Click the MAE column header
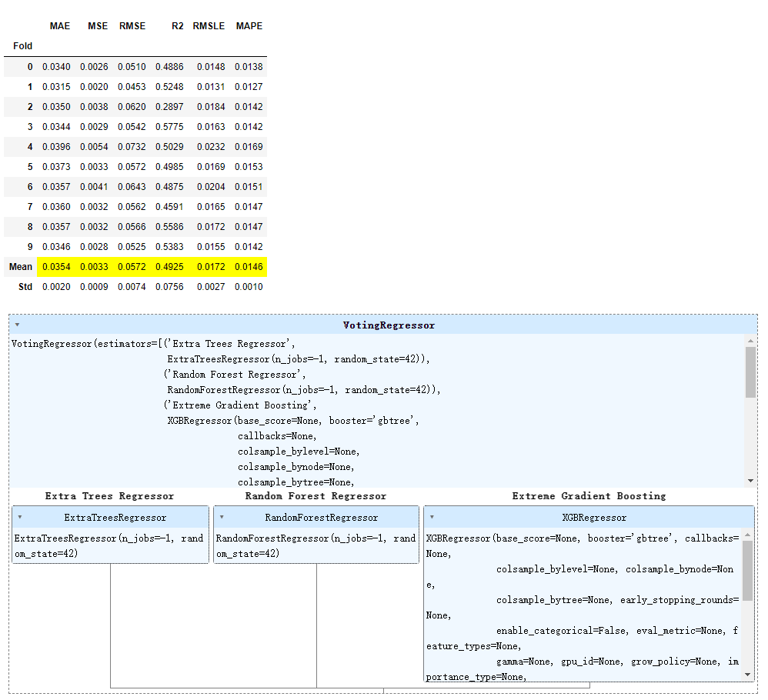This screenshot has width=768, height=700. tap(60, 26)
